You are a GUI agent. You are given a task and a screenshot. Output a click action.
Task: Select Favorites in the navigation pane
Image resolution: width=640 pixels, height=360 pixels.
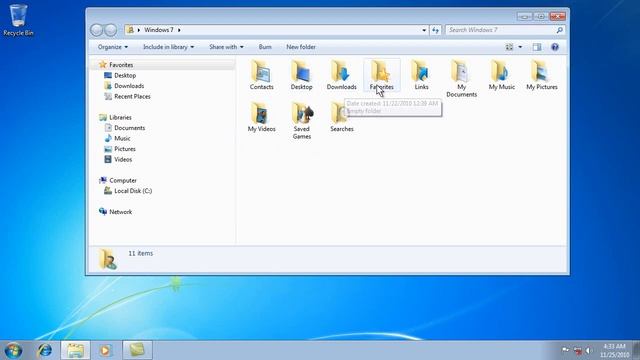click(x=121, y=65)
